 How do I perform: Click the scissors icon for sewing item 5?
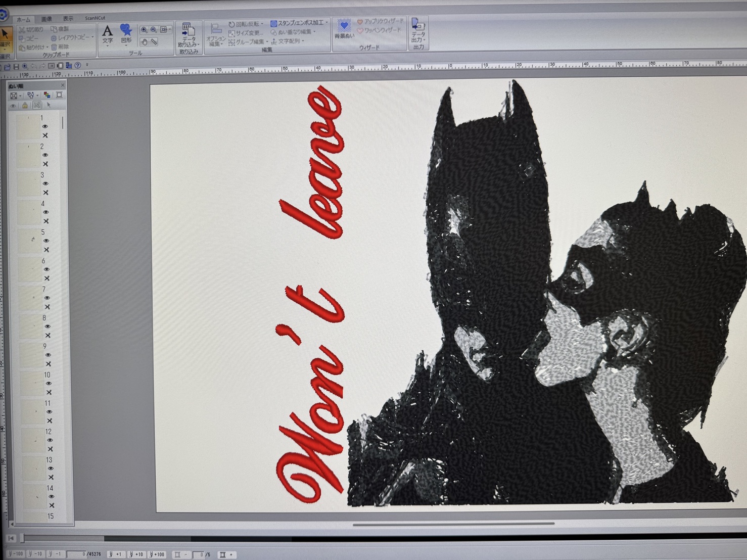[47, 250]
